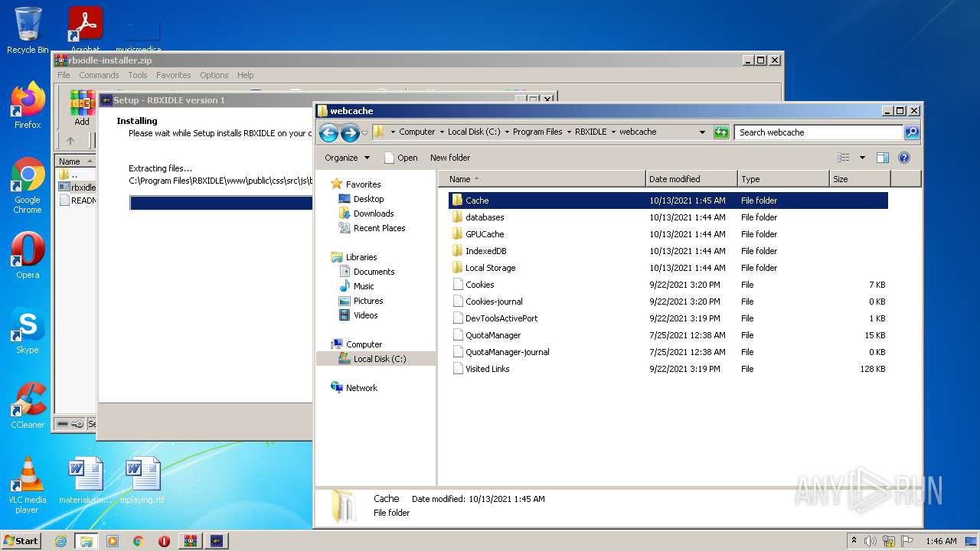Screen dimensions: 980x551
Task: Click the Change your view icon
Action: pyautogui.click(x=844, y=158)
